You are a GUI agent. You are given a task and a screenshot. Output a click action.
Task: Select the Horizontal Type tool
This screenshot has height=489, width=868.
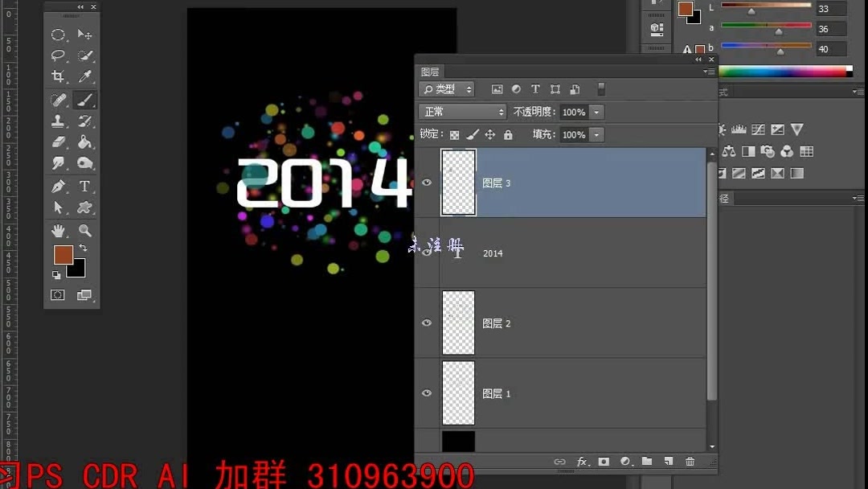85,187
